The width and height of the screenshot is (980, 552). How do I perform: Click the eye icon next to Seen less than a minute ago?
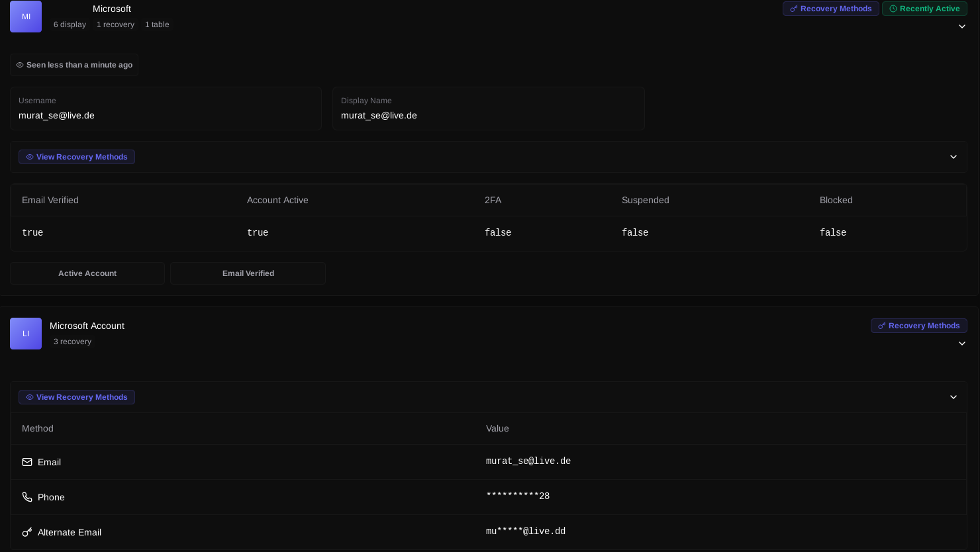click(x=20, y=65)
